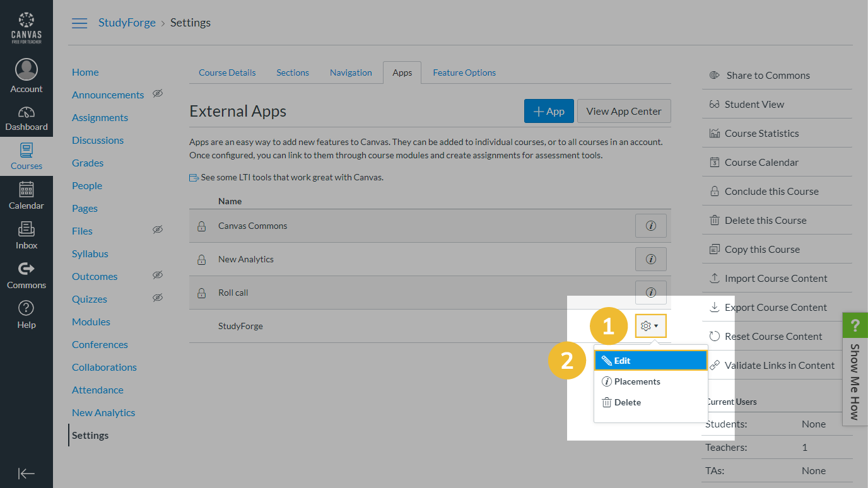Switch to Navigation tab

click(x=351, y=73)
